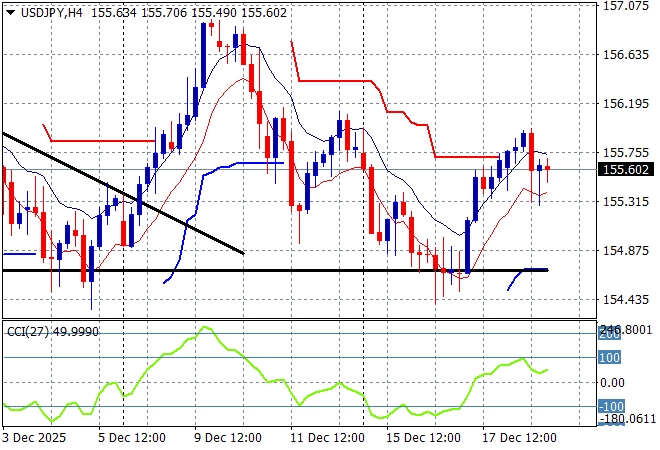Click the 17 Dec 12:00 time label
Screen dimensions: 660x450
519,438
